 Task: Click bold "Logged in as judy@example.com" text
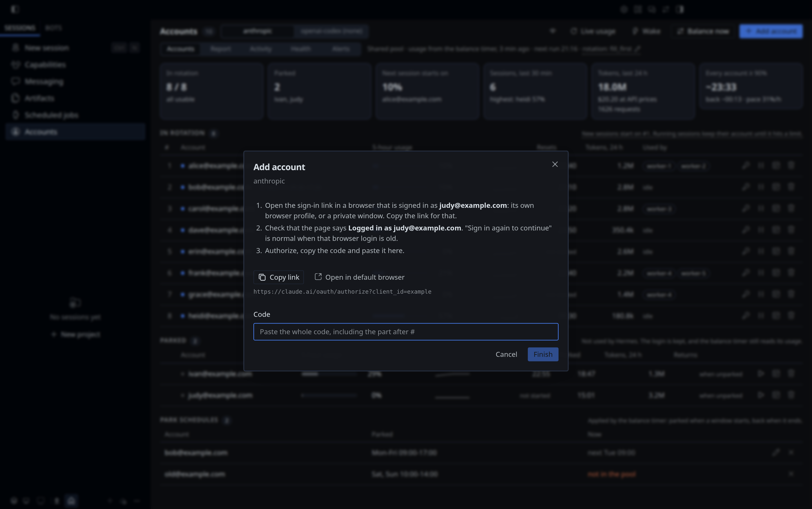405,228
